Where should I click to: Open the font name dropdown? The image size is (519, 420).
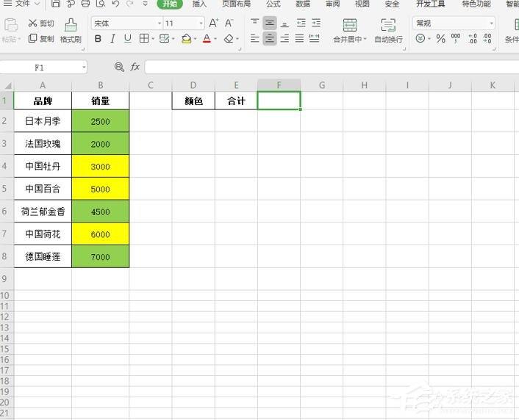pyautogui.click(x=160, y=23)
